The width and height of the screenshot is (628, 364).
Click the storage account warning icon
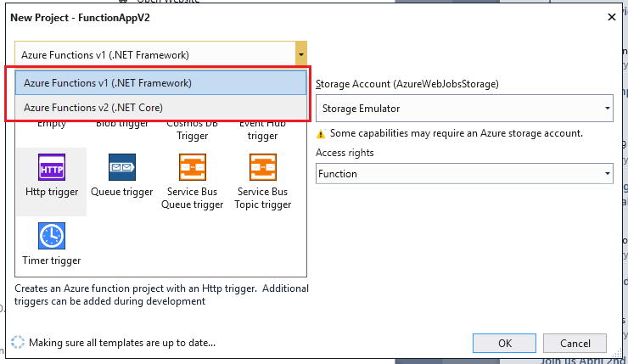(x=321, y=134)
